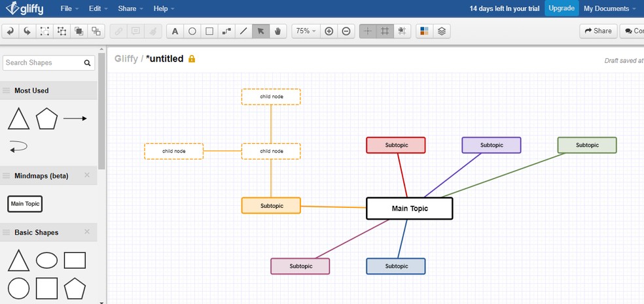
Task: Toggle the grid display button
Action: pyautogui.click(x=385, y=31)
